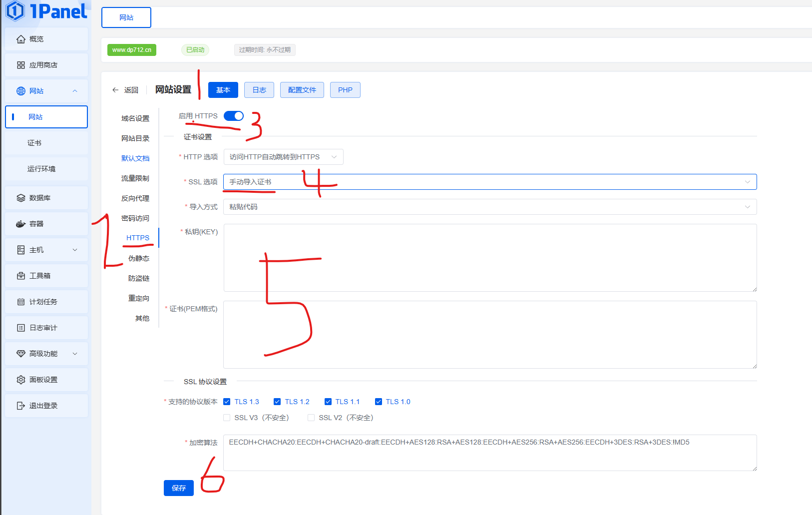Enable the SSL V3 (不安全) checkbox
The image size is (812, 515).
227,418
